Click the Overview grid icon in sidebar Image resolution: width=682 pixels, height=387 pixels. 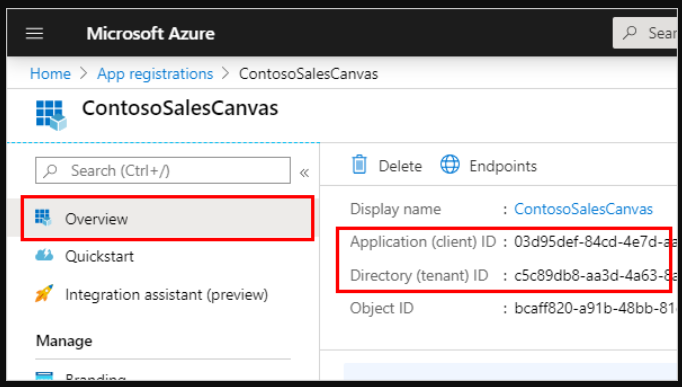pos(43,217)
